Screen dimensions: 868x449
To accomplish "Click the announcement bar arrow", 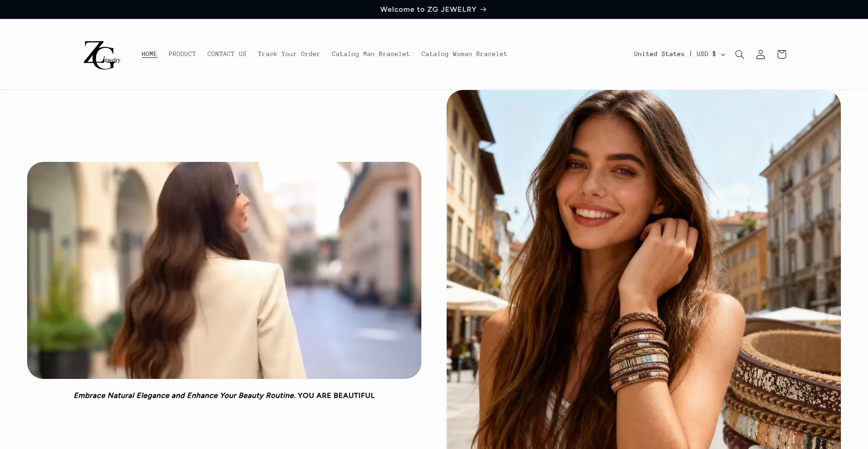I will [x=483, y=9].
